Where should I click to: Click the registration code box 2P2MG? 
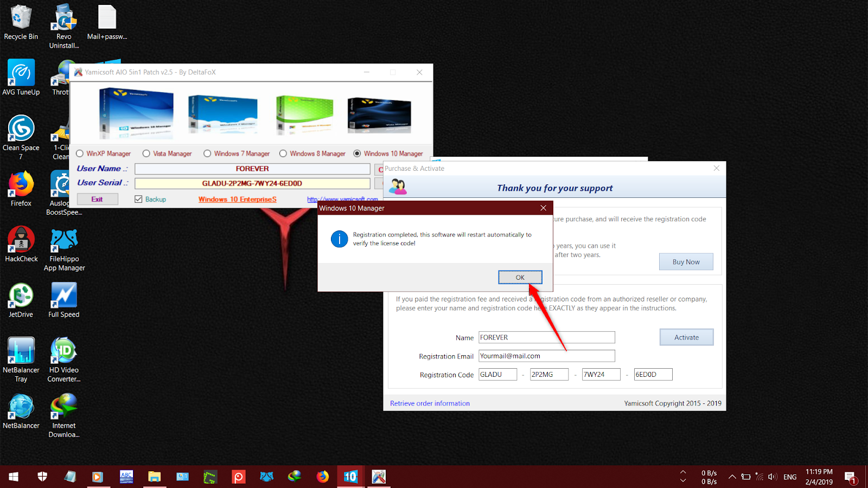pyautogui.click(x=549, y=374)
